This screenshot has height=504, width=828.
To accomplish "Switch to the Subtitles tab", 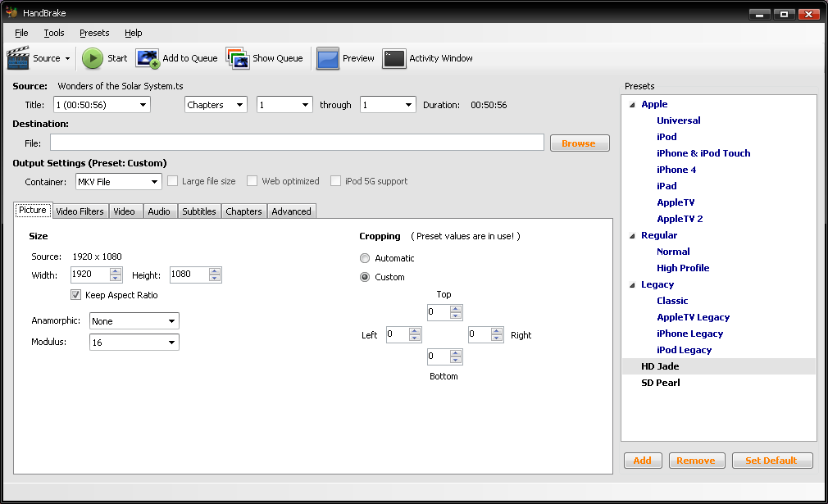I will pyautogui.click(x=199, y=211).
